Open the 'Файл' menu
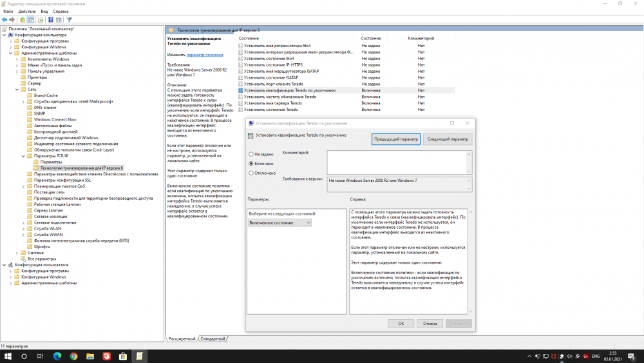 [x=8, y=12]
